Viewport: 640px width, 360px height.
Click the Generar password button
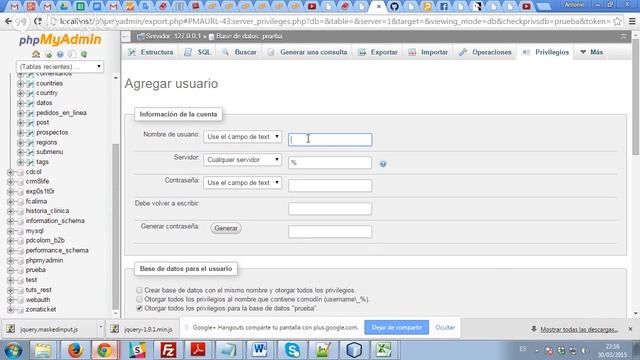(x=226, y=228)
